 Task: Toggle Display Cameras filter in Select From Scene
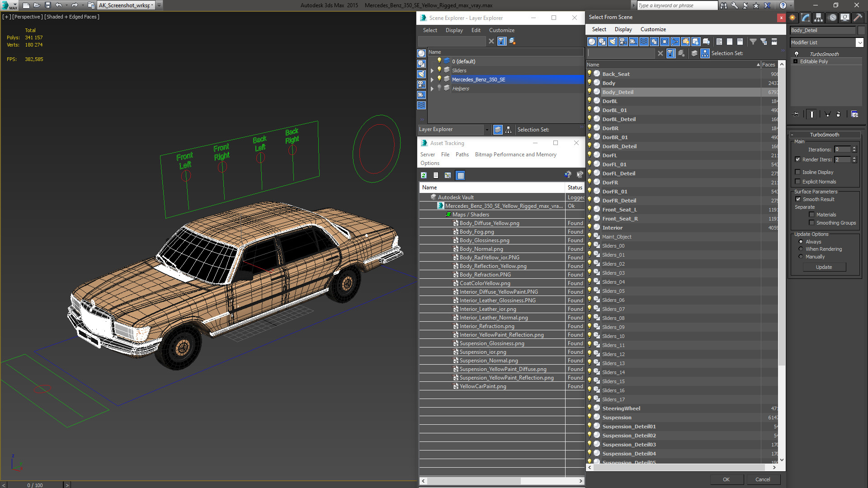(623, 42)
